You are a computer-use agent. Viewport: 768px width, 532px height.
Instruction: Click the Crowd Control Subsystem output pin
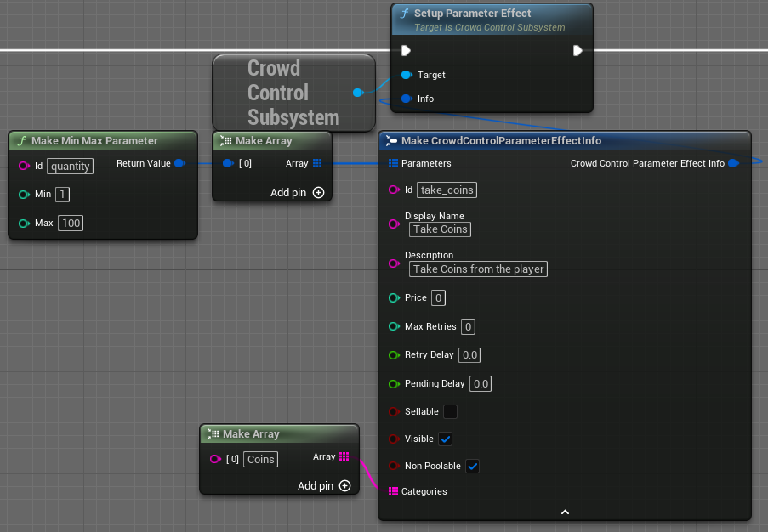[358, 93]
